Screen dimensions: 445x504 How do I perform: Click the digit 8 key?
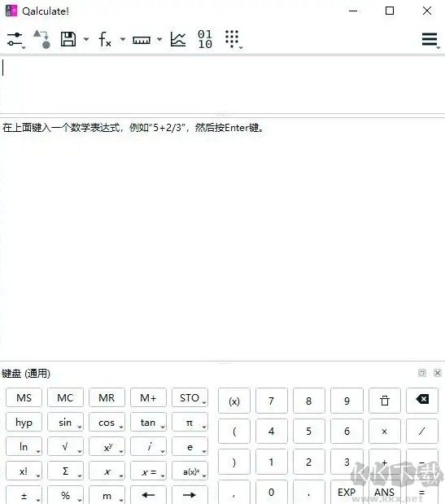(309, 401)
